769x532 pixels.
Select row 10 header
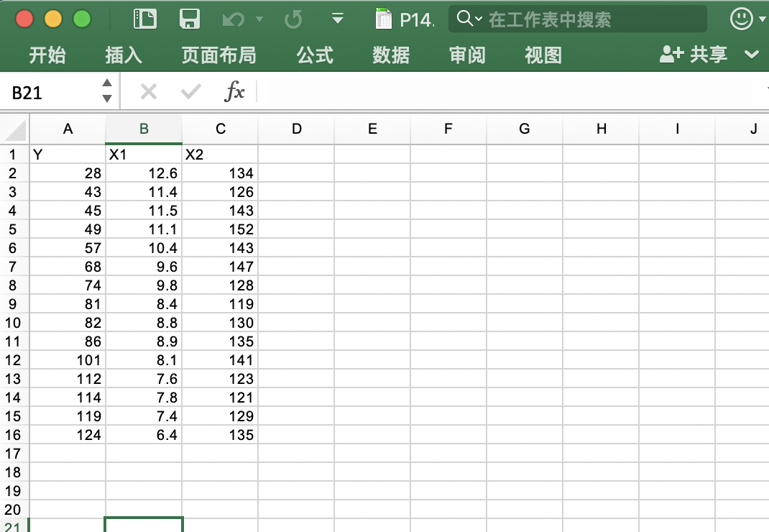[x=14, y=323]
